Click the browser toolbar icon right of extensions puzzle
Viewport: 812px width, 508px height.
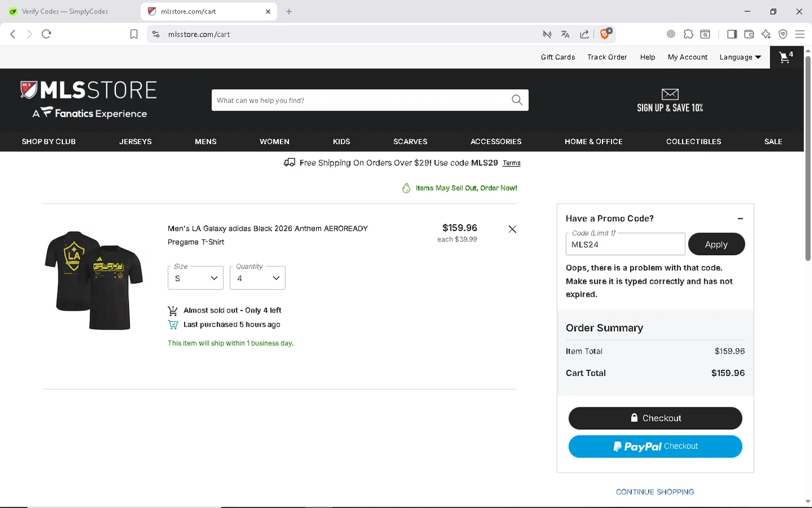pyautogui.click(x=705, y=34)
